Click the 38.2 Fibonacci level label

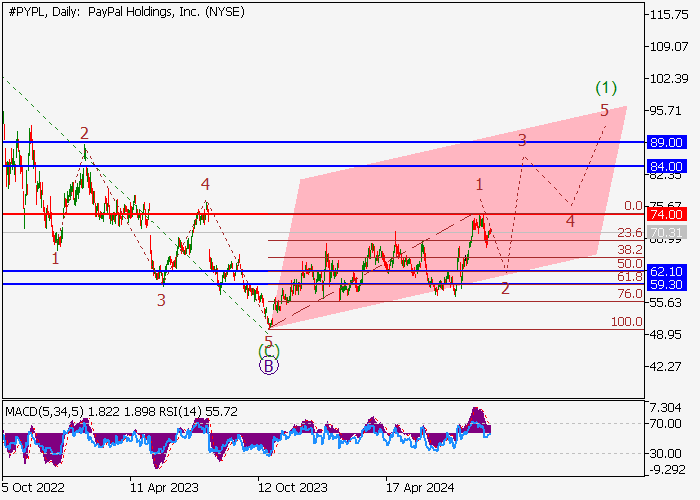pyautogui.click(x=628, y=249)
